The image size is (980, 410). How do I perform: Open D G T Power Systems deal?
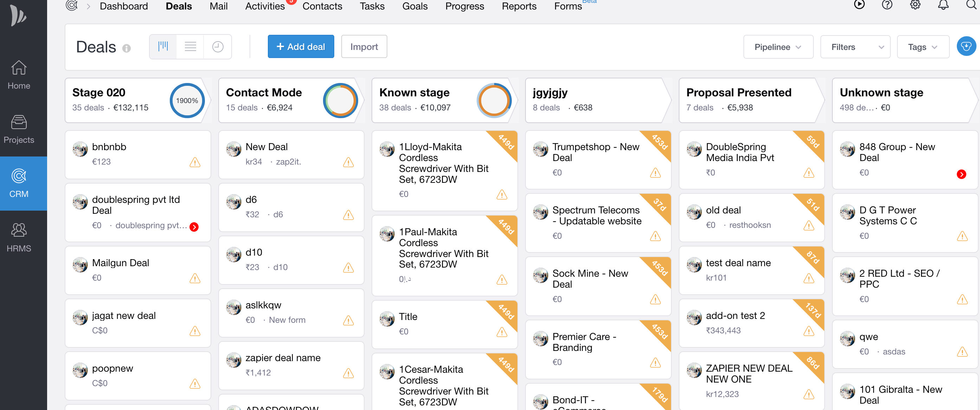905,223
